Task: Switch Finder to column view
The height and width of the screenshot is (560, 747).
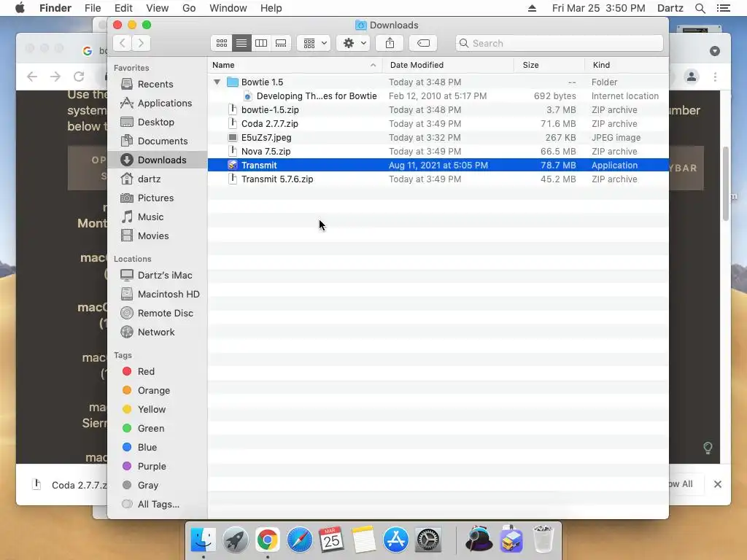Action: point(261,43)
